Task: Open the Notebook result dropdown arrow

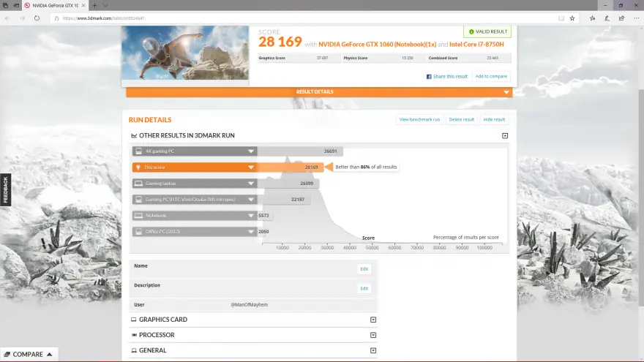Action: click(x=251, y=215)
